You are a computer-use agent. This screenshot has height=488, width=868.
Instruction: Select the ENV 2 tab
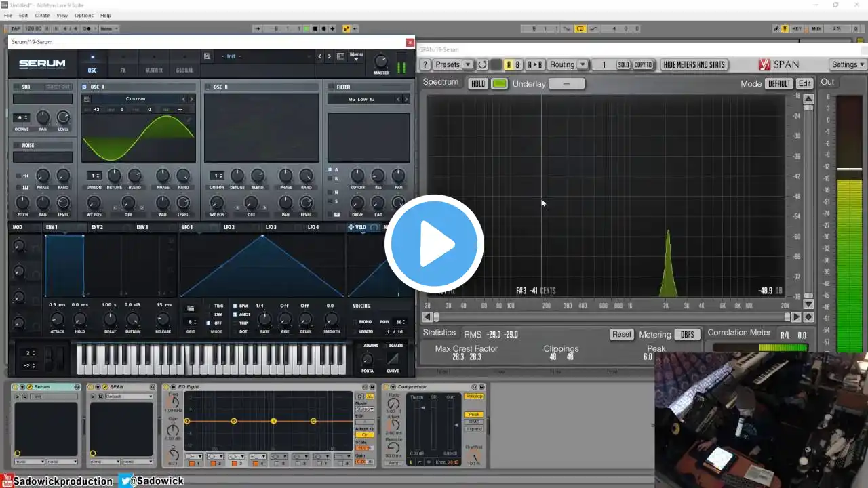coord(97,227)
